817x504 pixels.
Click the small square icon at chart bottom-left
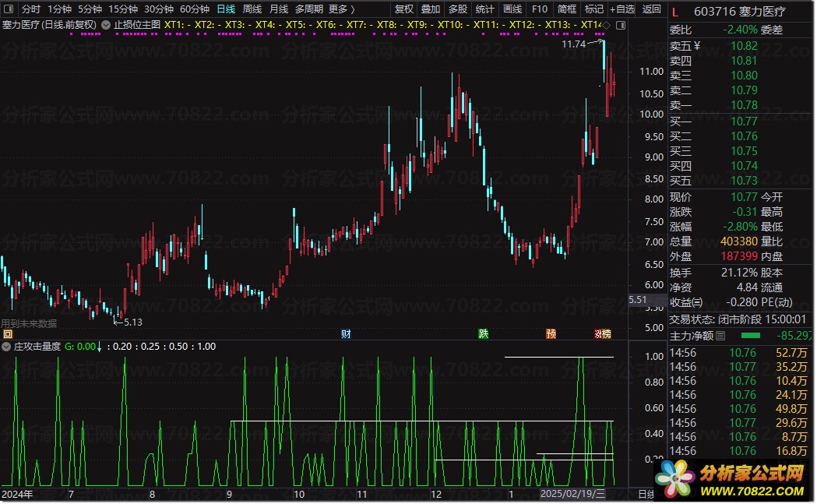click(7, 334)
